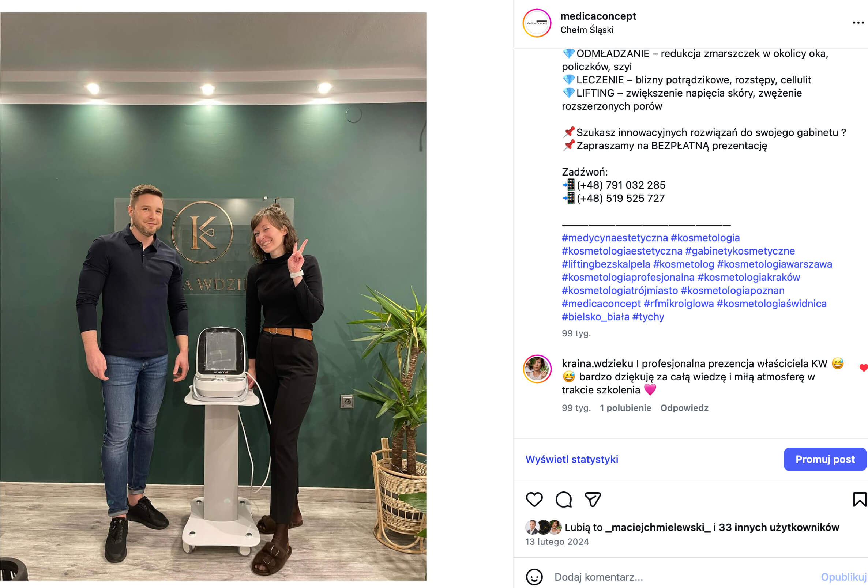This screenshot has height=588, width=868.
Task: Open _maciejchmielewski_ profile link
Action: pyautogui.click(x=658, y=527)
